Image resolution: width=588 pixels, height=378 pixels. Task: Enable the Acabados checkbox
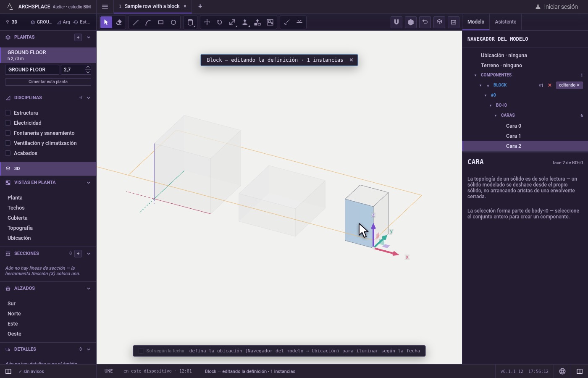[x=8, y=153]
